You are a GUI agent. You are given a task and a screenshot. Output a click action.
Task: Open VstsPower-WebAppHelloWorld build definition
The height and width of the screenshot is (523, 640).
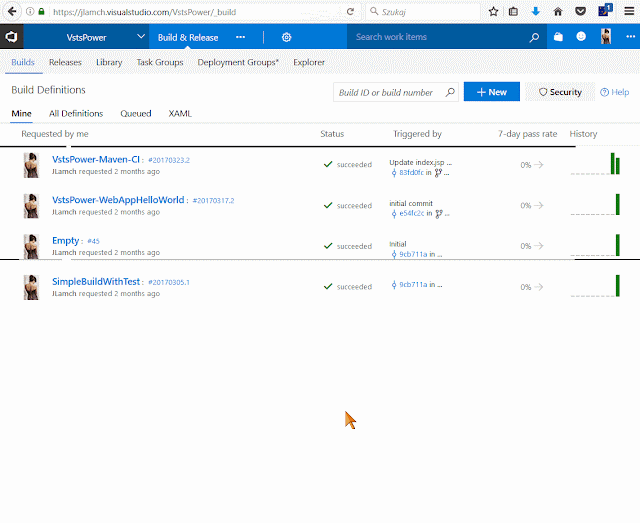tap(118, 200)
